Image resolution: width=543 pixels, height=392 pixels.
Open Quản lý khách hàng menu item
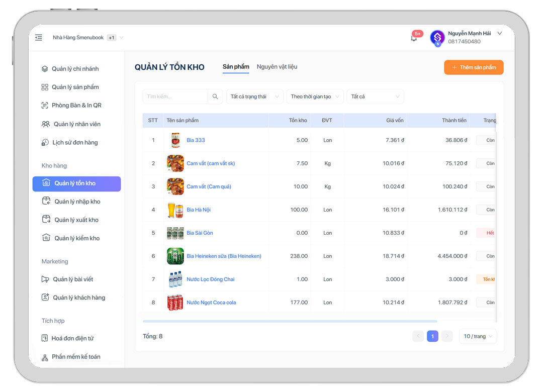[x=76, y=298]
